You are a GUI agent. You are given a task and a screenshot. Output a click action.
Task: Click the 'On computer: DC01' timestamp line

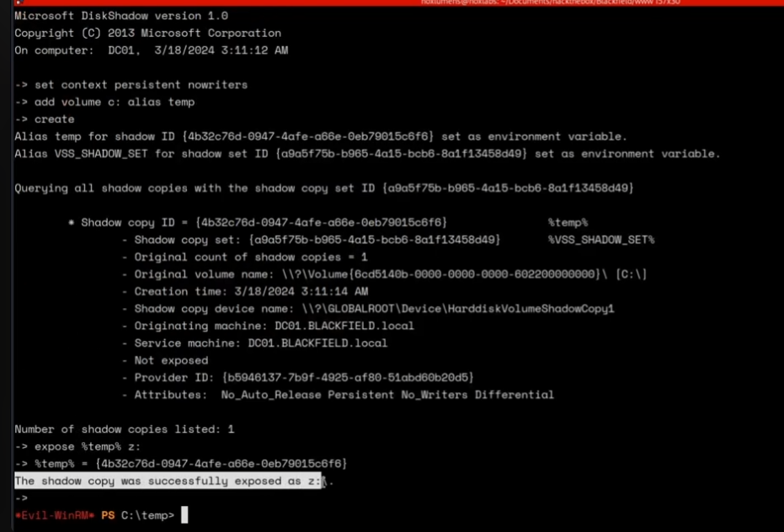151,50
